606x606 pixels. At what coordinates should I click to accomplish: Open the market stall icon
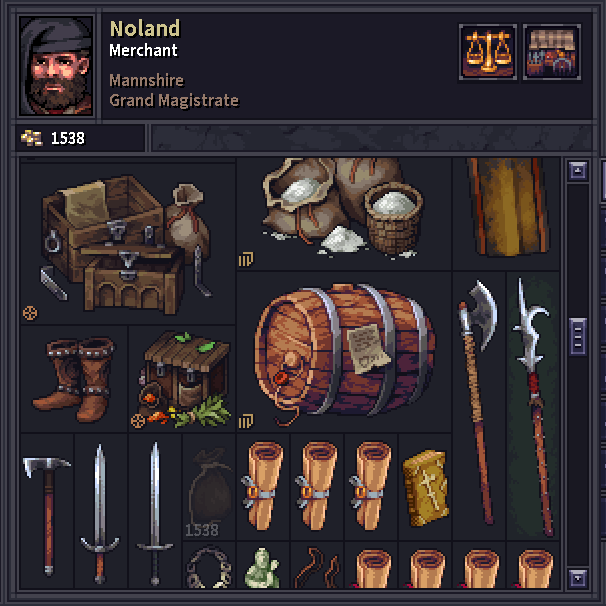click(552, 52)
